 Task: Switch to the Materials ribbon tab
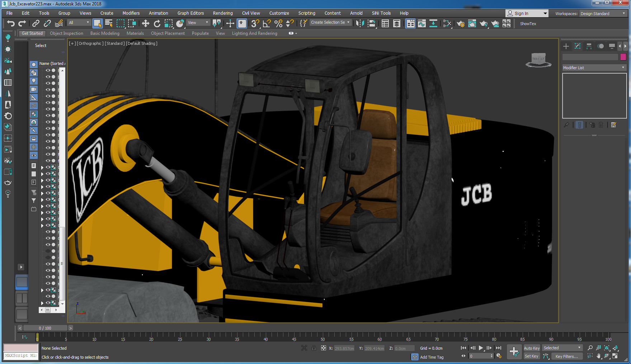pyautogui.click(x=135, y=33)
